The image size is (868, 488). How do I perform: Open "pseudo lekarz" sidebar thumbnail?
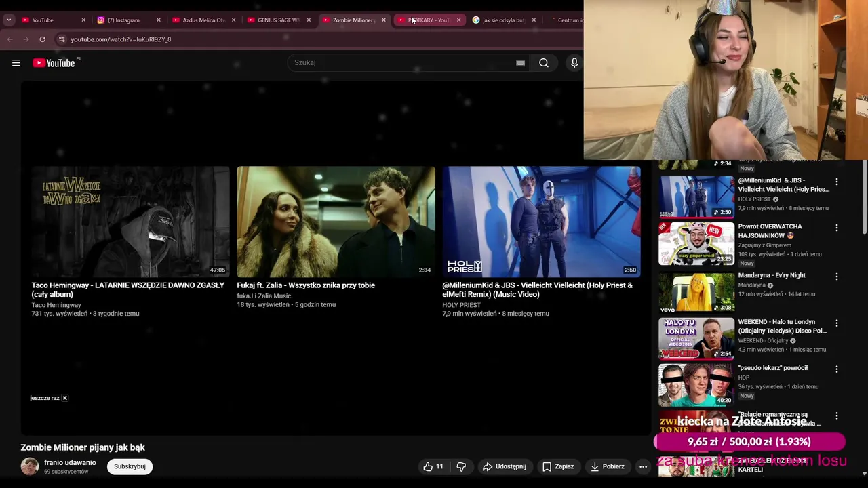click(696, 384)
